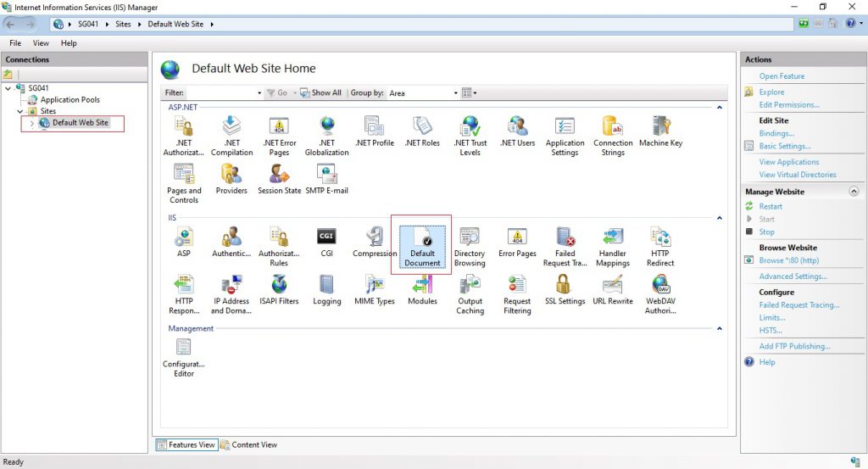Open the Directory Browsing feature
Image resolution: width=868 pixels, height=469 pixels.
pos(470,247)
